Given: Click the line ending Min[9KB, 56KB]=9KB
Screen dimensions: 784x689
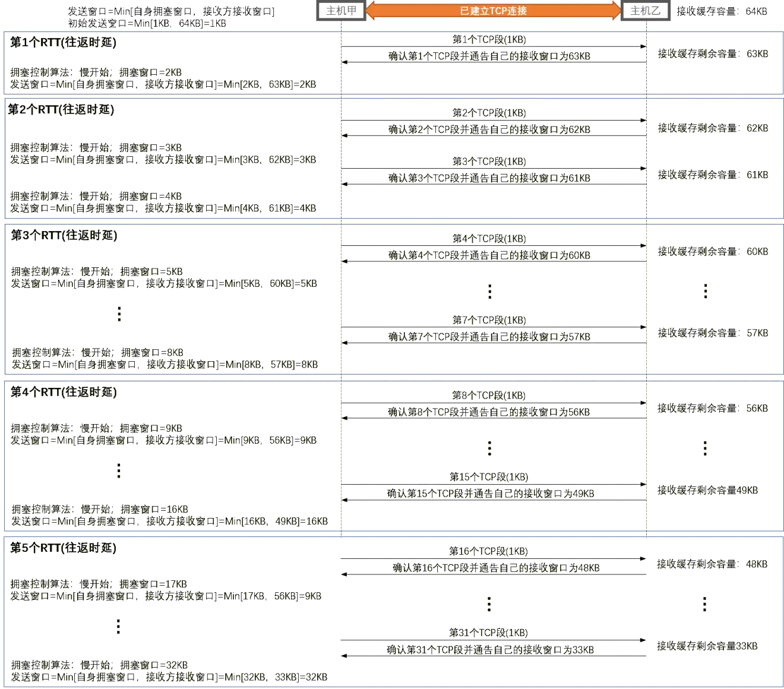Looking at the screenshot, I should (x=163, y=441).
